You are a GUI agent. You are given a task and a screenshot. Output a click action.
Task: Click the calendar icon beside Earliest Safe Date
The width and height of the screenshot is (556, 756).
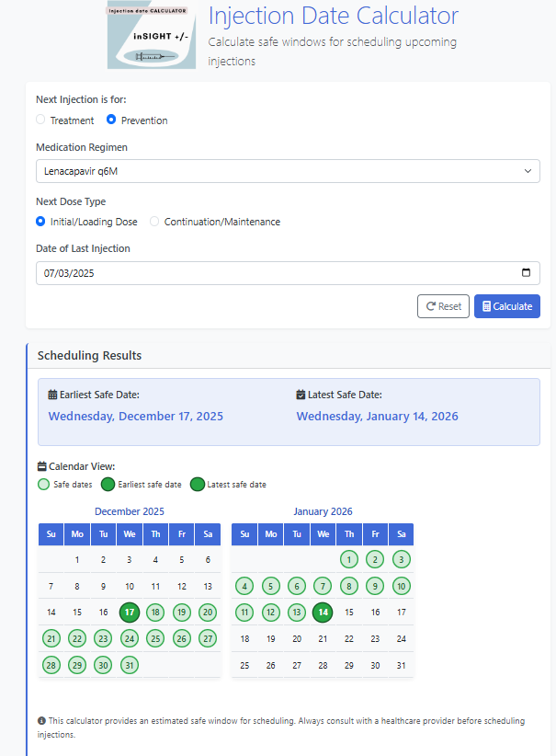pyautogui.click(x=52, y=395)
